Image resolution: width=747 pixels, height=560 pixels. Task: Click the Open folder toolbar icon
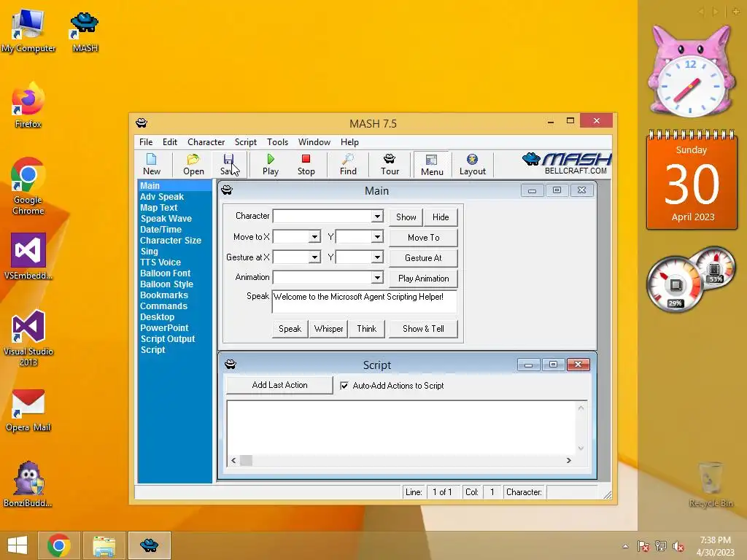193,164
